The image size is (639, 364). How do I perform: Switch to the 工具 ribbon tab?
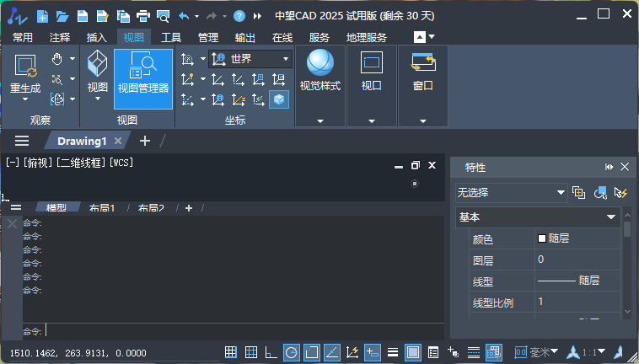(x=171, y=37)
